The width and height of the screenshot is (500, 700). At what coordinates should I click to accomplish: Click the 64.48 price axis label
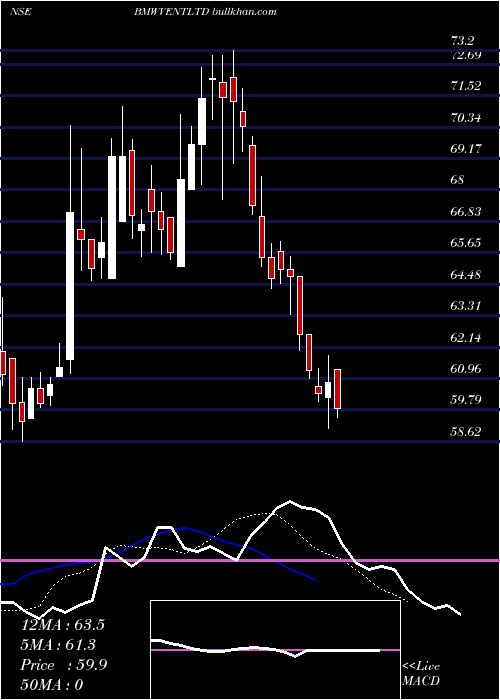466,275
